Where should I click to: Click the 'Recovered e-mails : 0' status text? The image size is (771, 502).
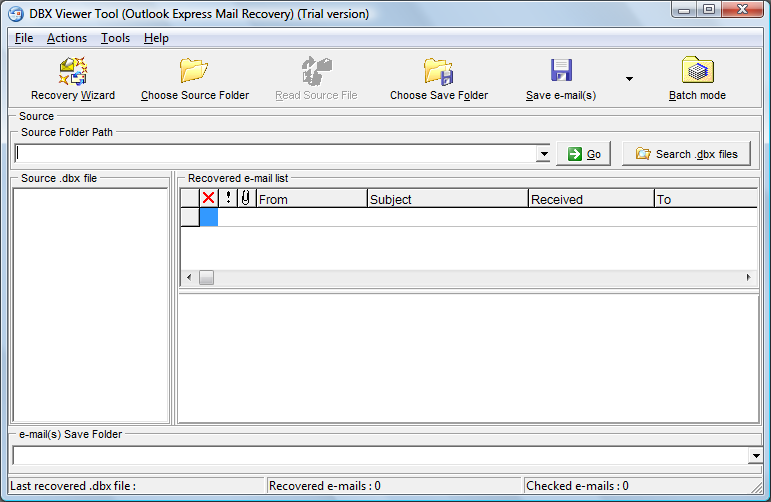pyautogui.click(x=325, y=486)
